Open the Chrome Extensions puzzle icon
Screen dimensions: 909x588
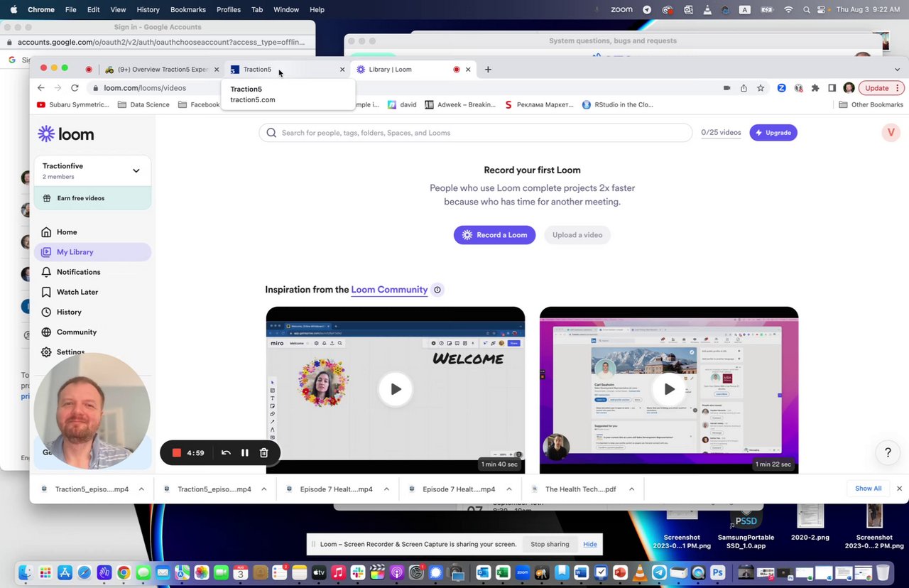815,88
